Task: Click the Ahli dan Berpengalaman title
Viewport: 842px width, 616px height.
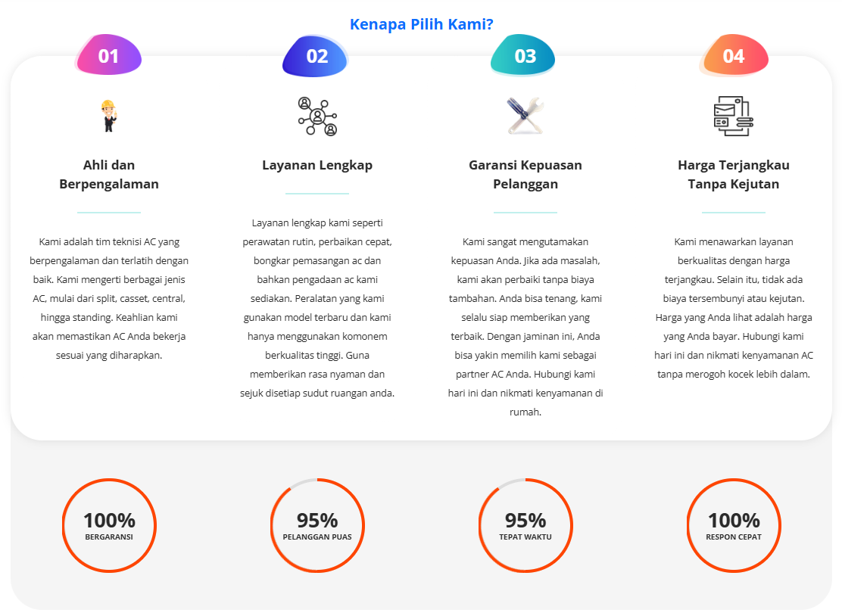Action: pos(109,174)
